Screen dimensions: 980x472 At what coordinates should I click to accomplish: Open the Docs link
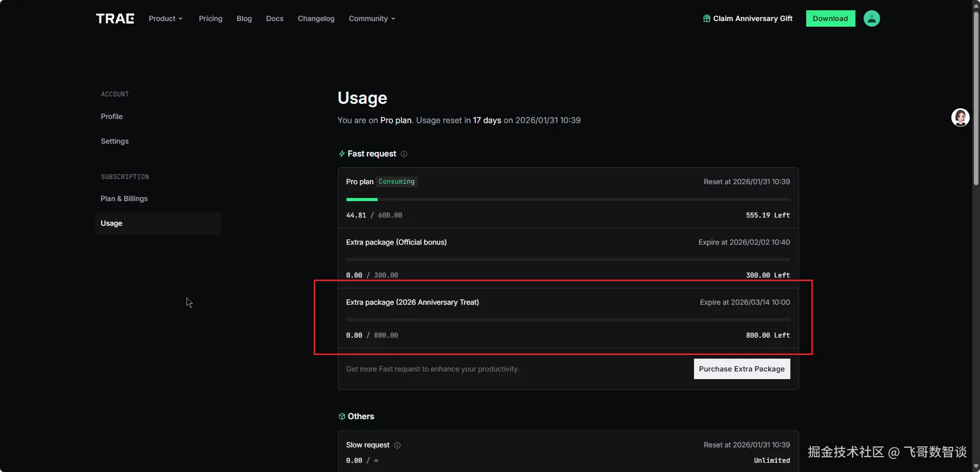click(274, 18)
